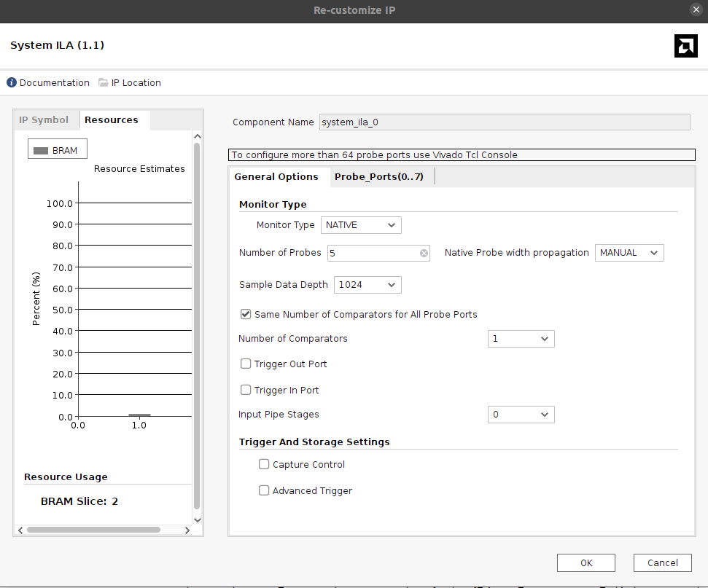Click the Cancel button

(x=662, y=562)
